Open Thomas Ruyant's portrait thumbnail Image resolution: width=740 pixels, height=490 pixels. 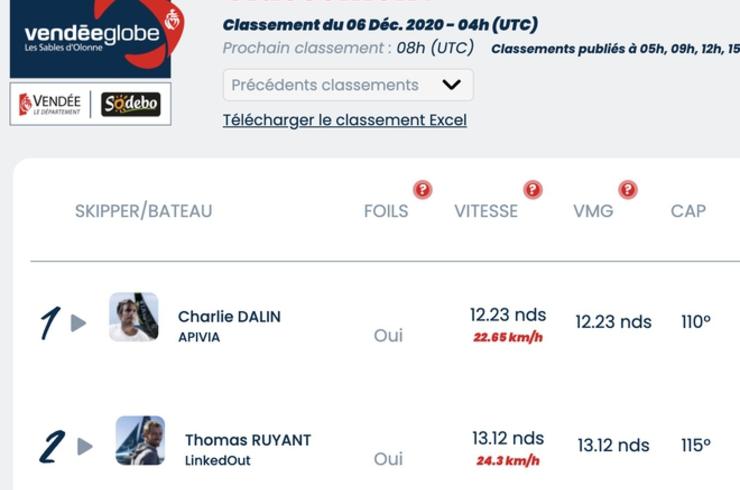click(x=141, y=440)
